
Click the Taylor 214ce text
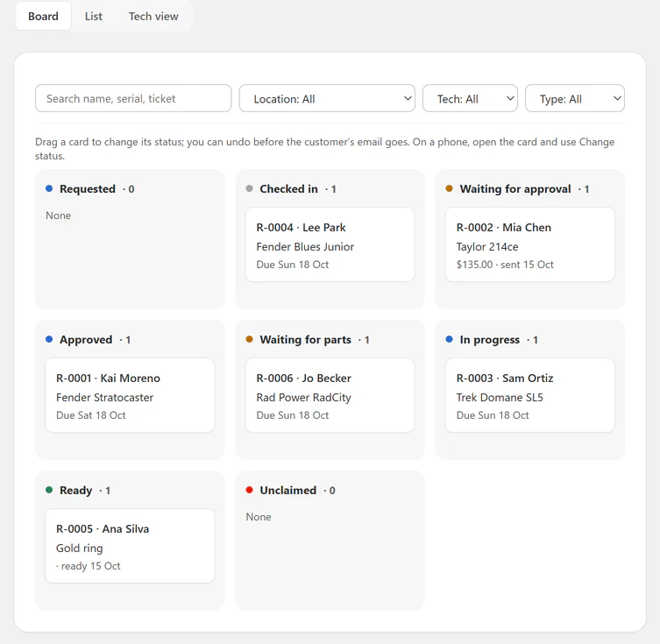point(487,247)
